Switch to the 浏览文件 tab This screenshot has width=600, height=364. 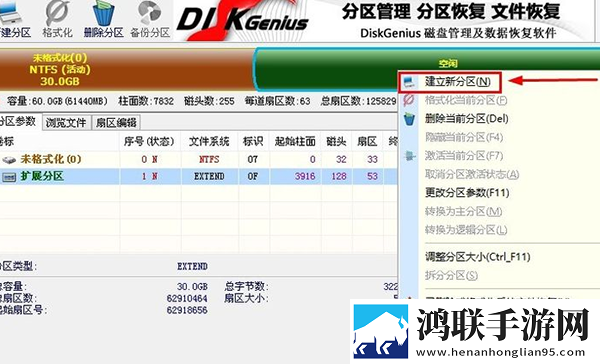(66, 123)
